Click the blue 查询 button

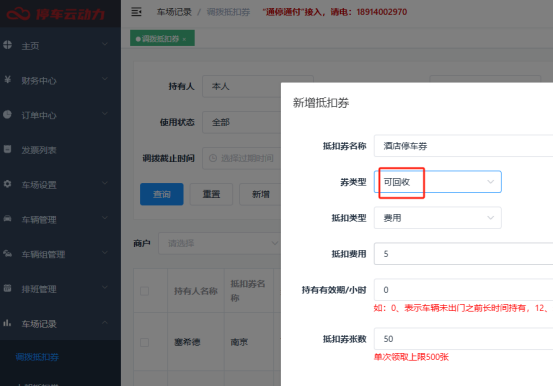tap(162, 194)
